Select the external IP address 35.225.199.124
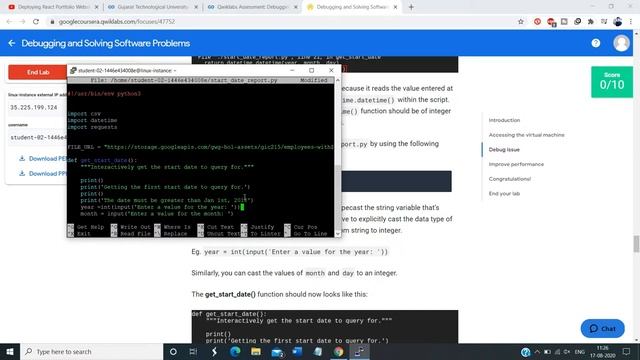 coord(34,107)
